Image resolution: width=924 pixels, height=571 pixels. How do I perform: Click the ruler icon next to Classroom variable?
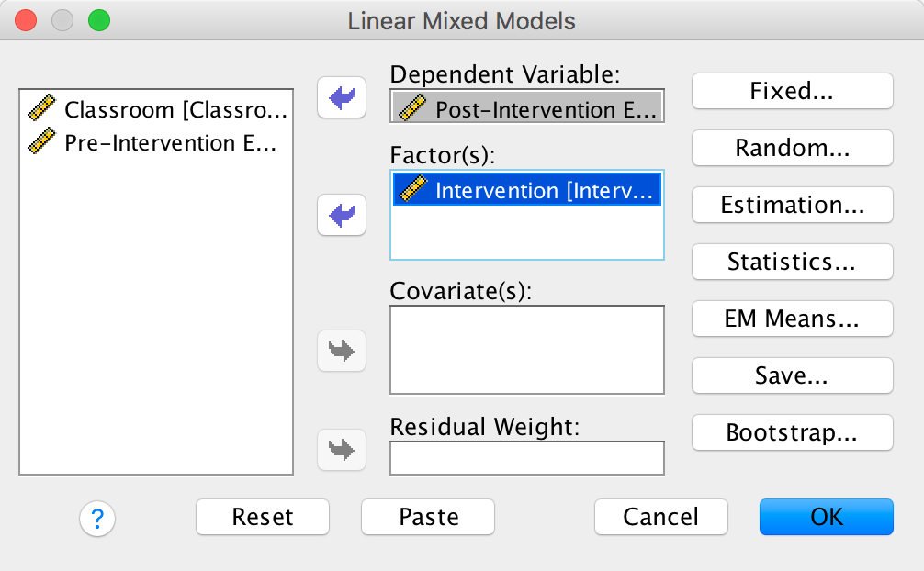point(42,110)
